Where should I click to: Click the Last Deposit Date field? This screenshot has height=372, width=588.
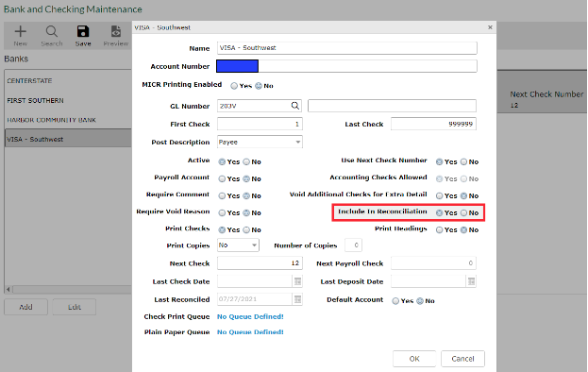tap(428, 281)
